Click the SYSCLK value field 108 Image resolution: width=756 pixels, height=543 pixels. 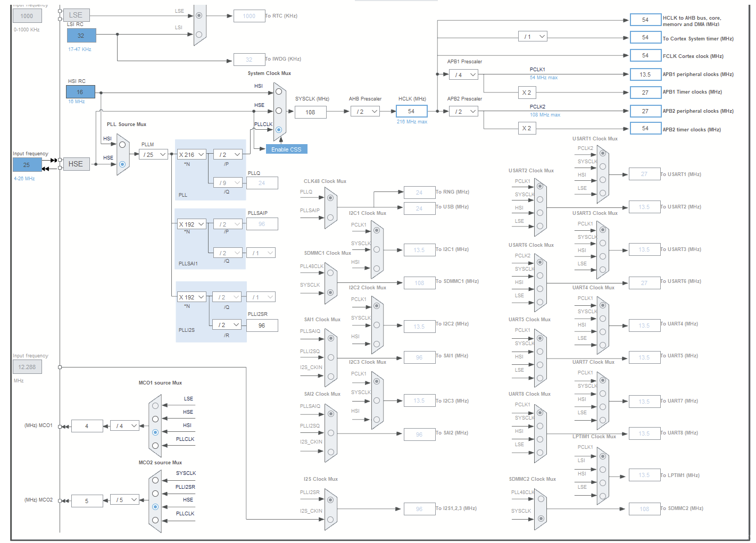pyautogui.click(x=311, y=112)
